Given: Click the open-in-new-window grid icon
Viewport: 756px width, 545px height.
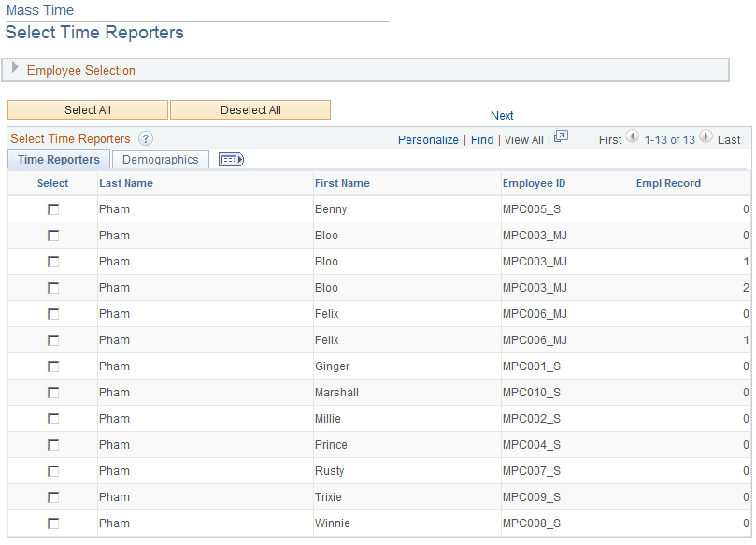Looking at the screenshot, I should click(561, 137).
